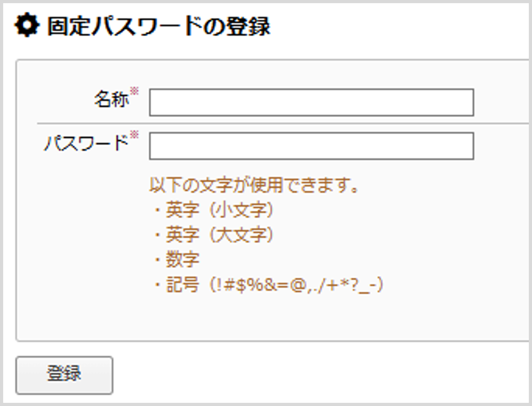Click the divider line between 名称 and パスワード rows
The image size is (532, 406).
coord(280,123)
